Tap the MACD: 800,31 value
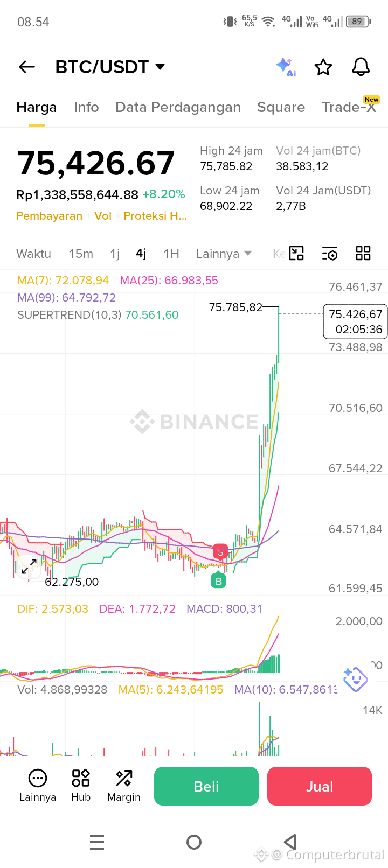Viewport: 388px width, 868px height. 224,609
